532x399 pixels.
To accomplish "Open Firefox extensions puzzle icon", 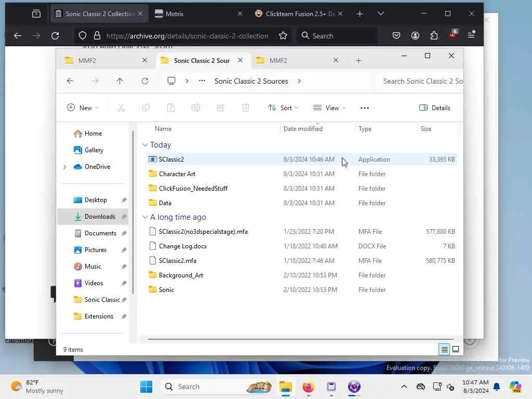I will pyautogui.click(x=434, y=36).
